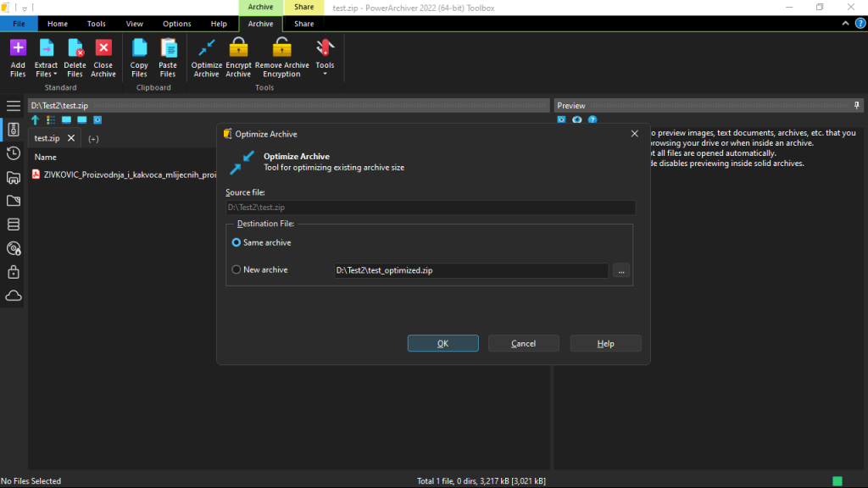
Task: Open the View ribbon tab
Action: [135, 24]
